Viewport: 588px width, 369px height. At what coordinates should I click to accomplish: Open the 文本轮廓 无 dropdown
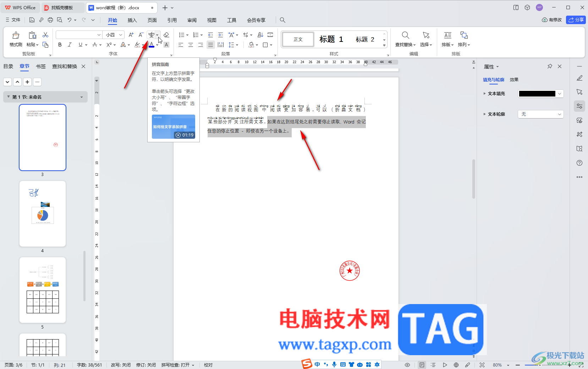pos(541,114)
